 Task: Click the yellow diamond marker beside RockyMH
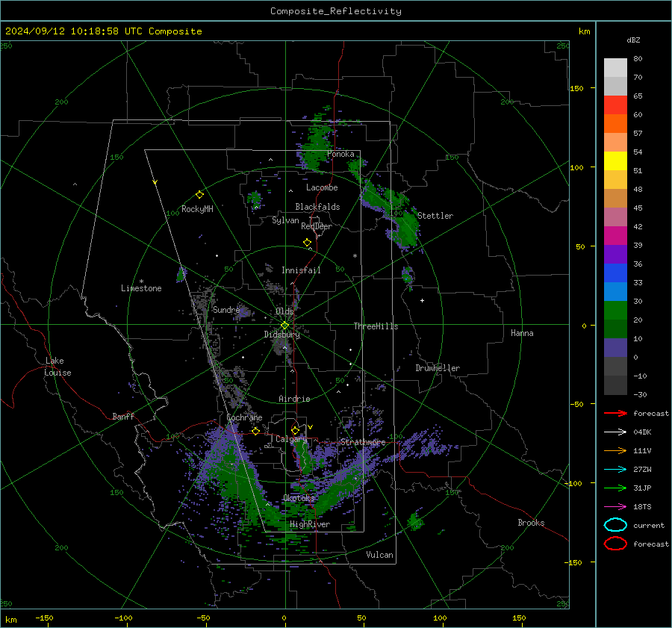[x=199, y=195]
